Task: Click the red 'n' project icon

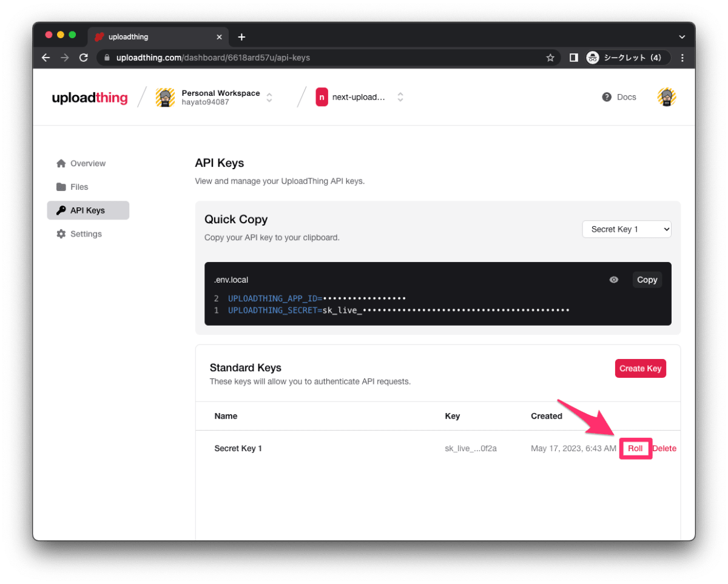Action: click(x=321, y=96)
